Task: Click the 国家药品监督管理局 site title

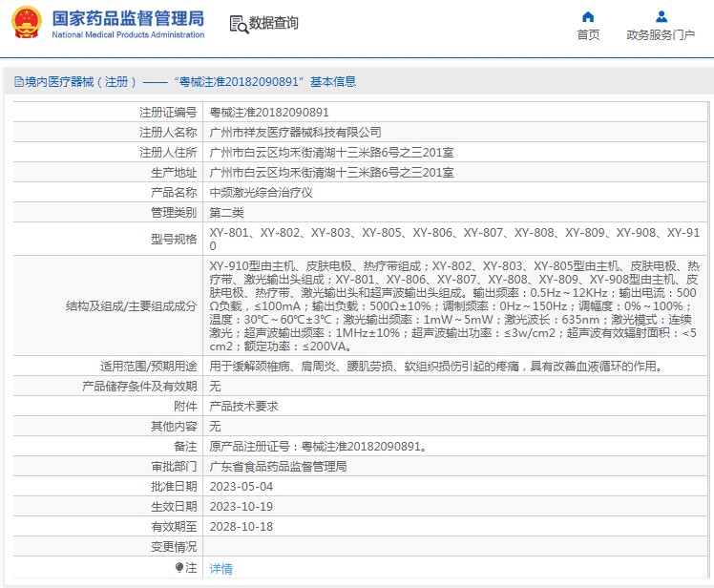Action: click(x=127, y=18)
